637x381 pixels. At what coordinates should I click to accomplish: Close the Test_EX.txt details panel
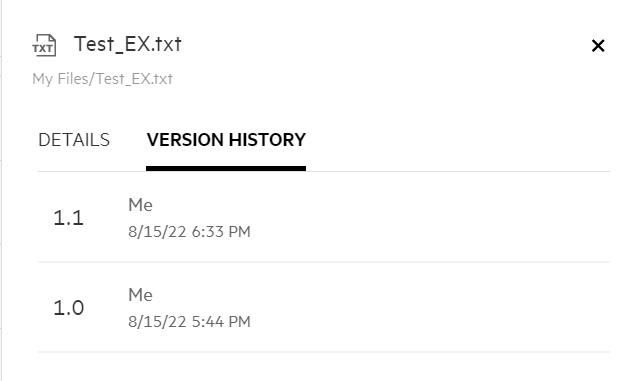pos(598,46)
